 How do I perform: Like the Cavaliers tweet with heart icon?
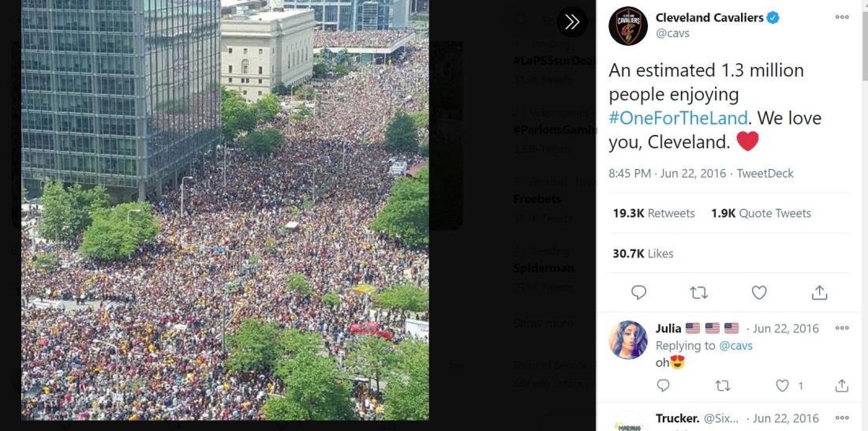coord(759,293)
